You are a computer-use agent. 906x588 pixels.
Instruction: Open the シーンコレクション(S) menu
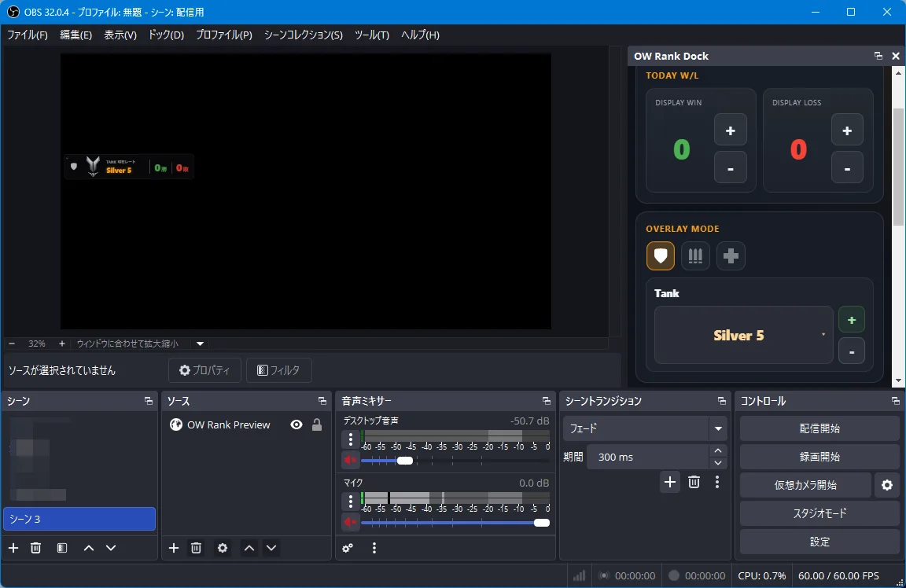(304, 35)
